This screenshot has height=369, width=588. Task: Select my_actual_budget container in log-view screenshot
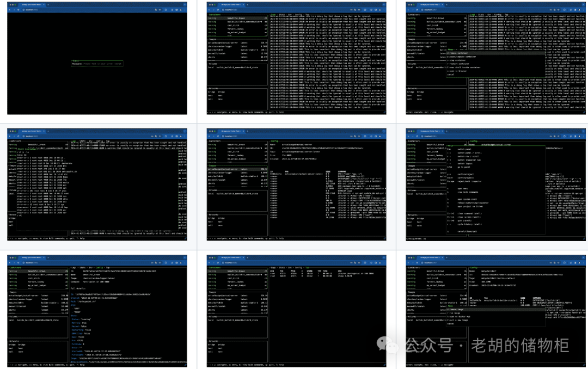tap(238, 33)
